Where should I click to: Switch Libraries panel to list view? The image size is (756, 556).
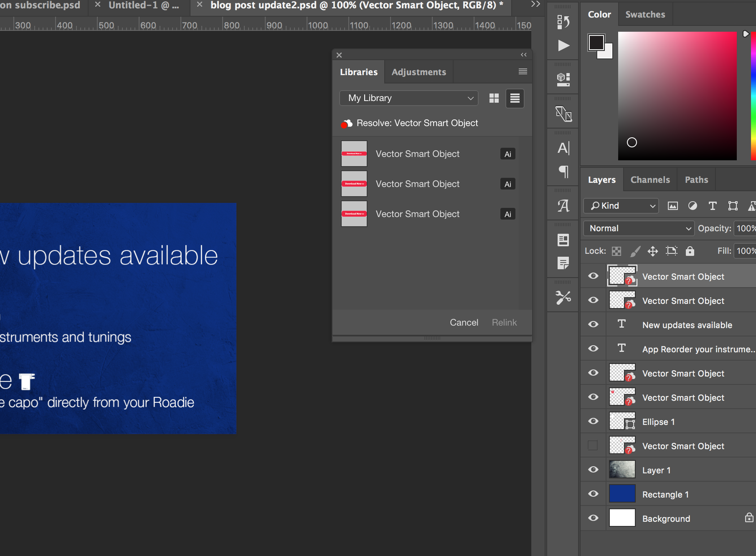point(515,98)
